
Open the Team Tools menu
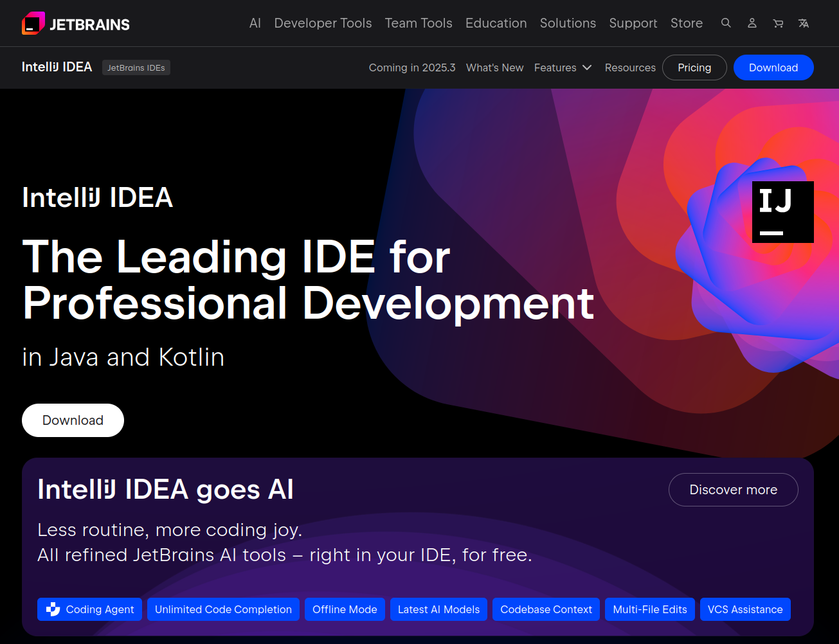click(419, 23)
